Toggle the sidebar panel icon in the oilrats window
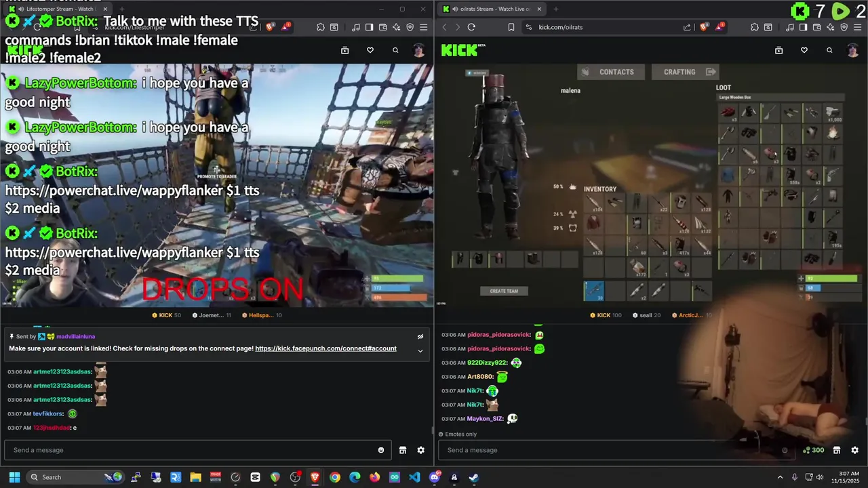 pyautogui.click(x=803, y=27)
